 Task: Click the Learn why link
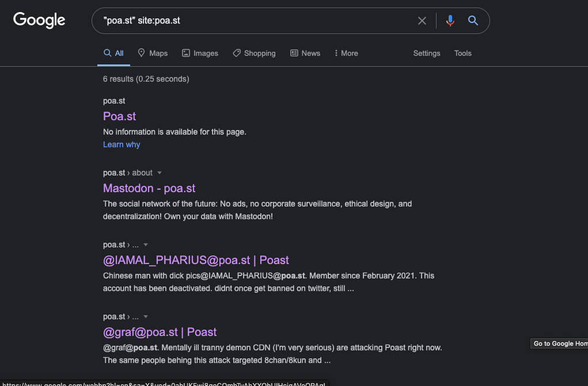click(122, 144)
